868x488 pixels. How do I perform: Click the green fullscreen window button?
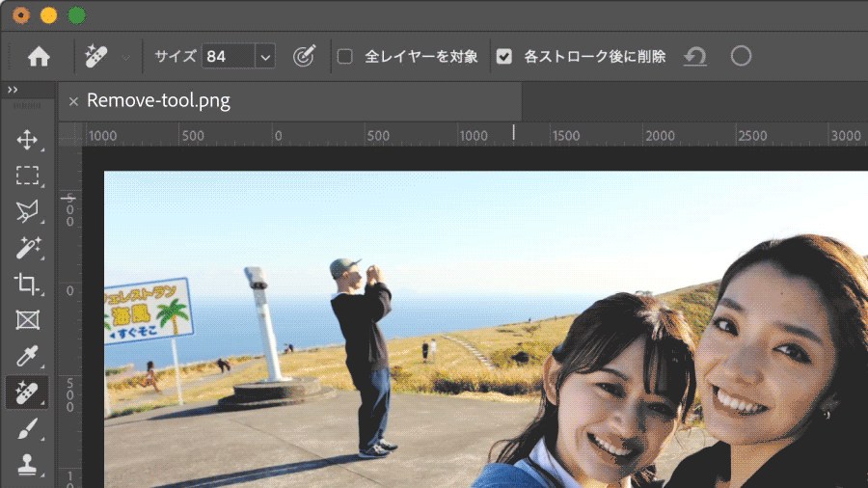pyautogui.click(x=76, y=15)
